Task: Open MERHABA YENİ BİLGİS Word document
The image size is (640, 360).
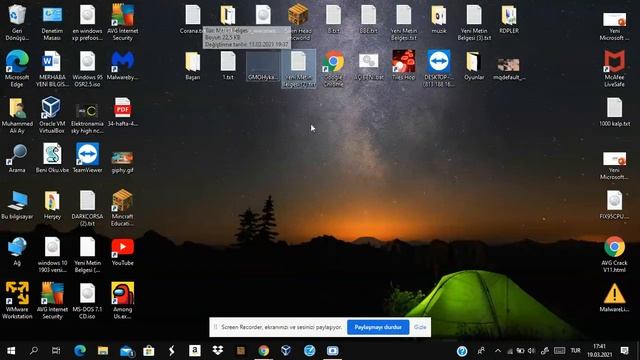Action: tap(52, 69)
